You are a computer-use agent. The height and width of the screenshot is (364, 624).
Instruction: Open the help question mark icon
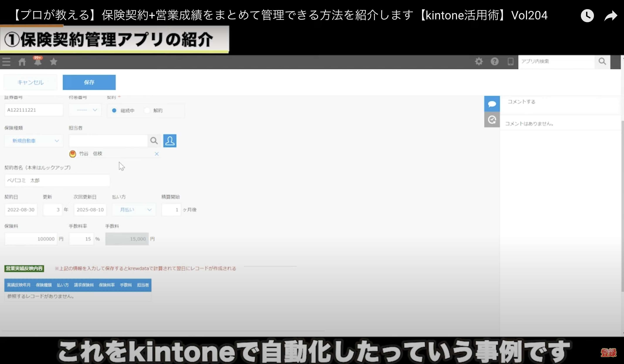point(495,61)
